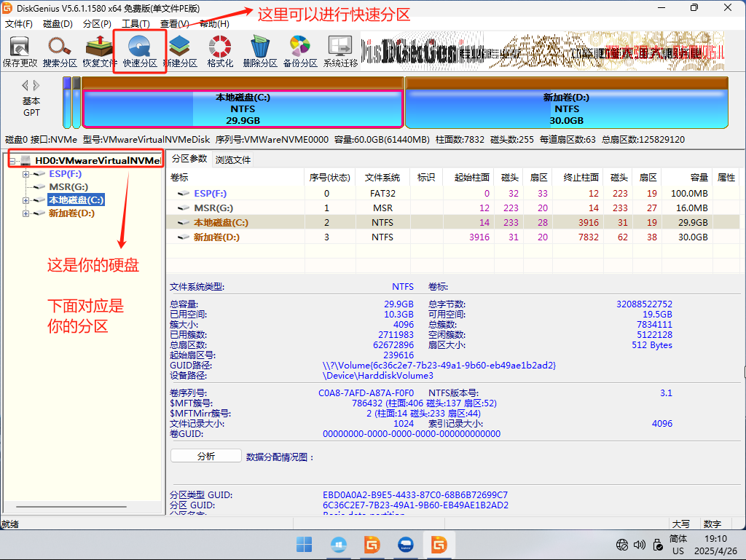Open the 磁盘(D) menu
The width and height of the screenshot is (746, 560).
click(58, 24)
